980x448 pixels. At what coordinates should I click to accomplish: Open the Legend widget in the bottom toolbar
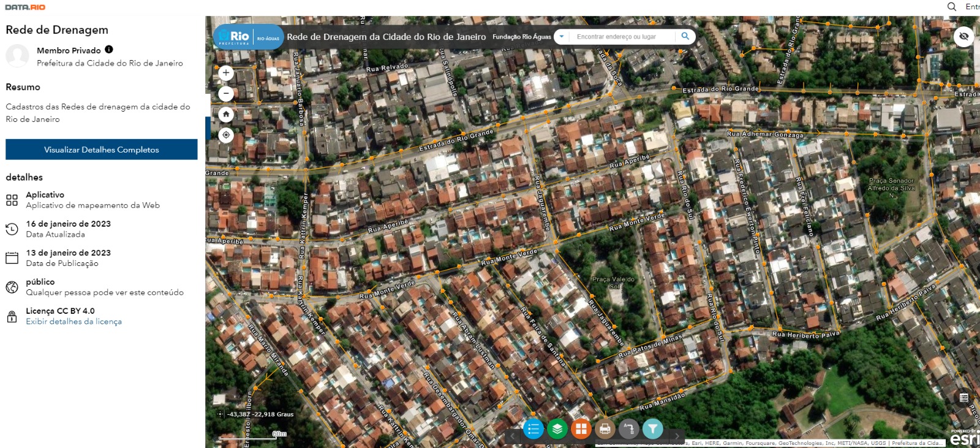[533, 429]
